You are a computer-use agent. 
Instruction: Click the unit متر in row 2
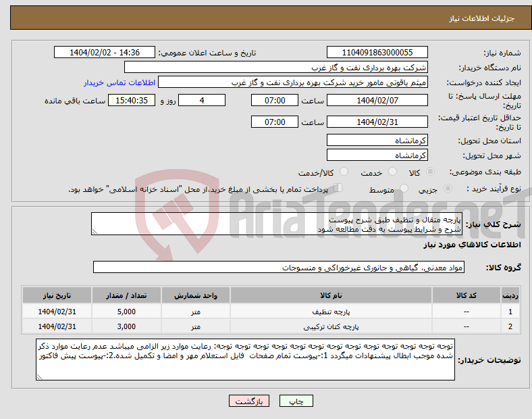click(x=195, y=326)
